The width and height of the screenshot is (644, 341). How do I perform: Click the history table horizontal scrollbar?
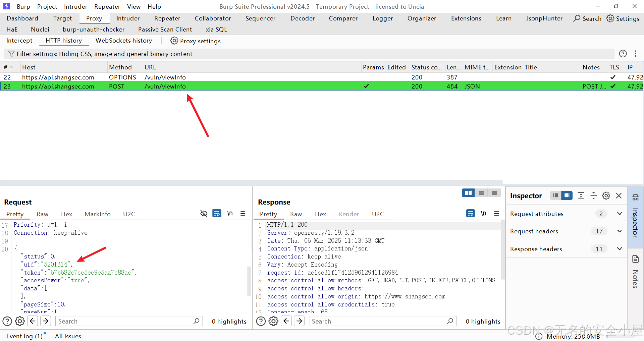pos(252,182)
